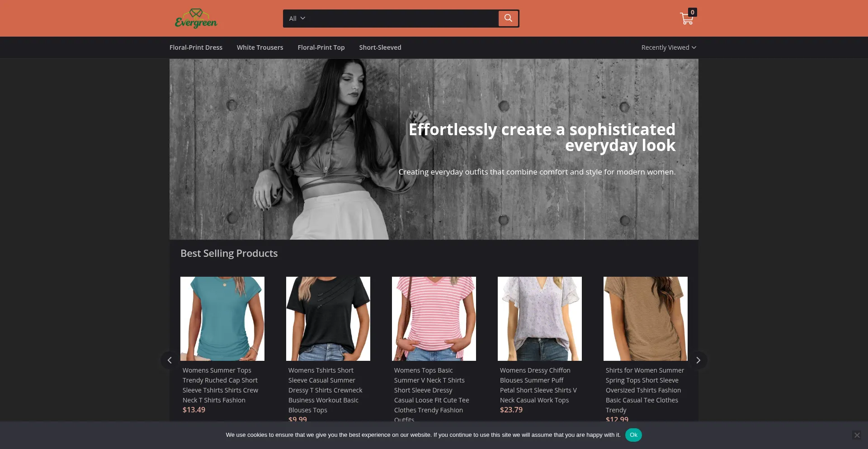Open Floral-Print Dress menu item

(x=196, y=47)
